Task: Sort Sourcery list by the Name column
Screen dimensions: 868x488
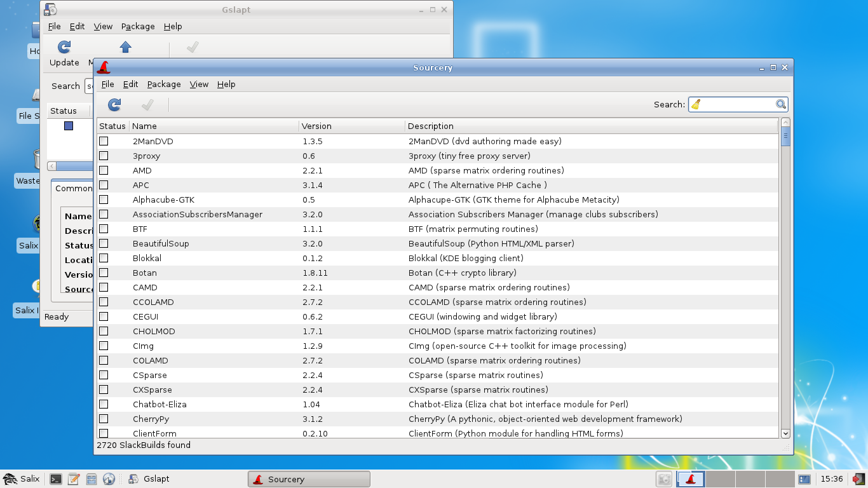Action: pyautogui.click(x=214, y=126)
